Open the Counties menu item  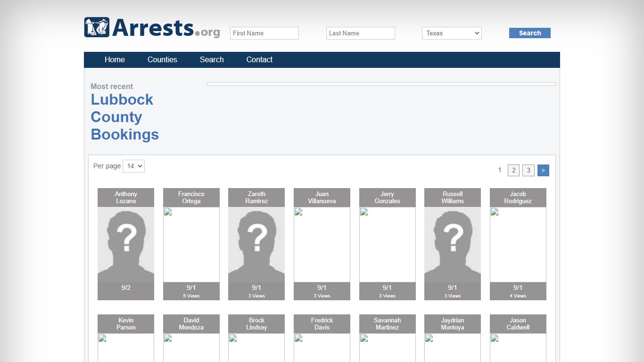162,59
